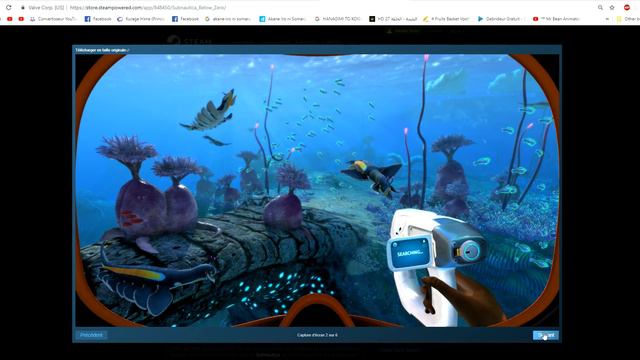The width and height of the screenshot is (640, 360).
Task: Open the HANASAKI bookmark
Action: point(338,19)
